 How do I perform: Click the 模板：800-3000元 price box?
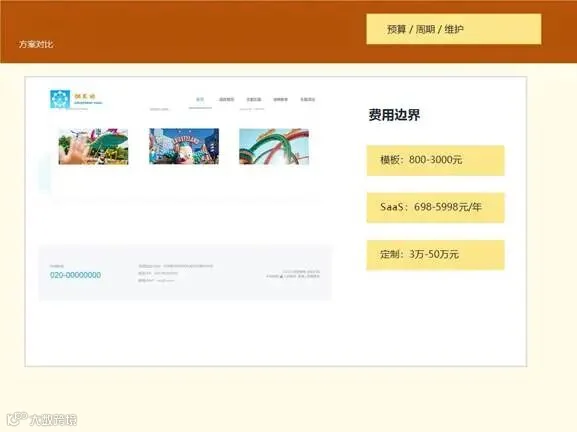435,160
